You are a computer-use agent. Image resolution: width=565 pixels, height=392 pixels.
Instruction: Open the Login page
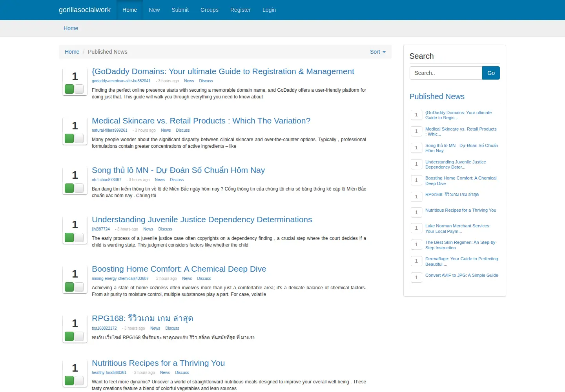[x=269, y=10]
